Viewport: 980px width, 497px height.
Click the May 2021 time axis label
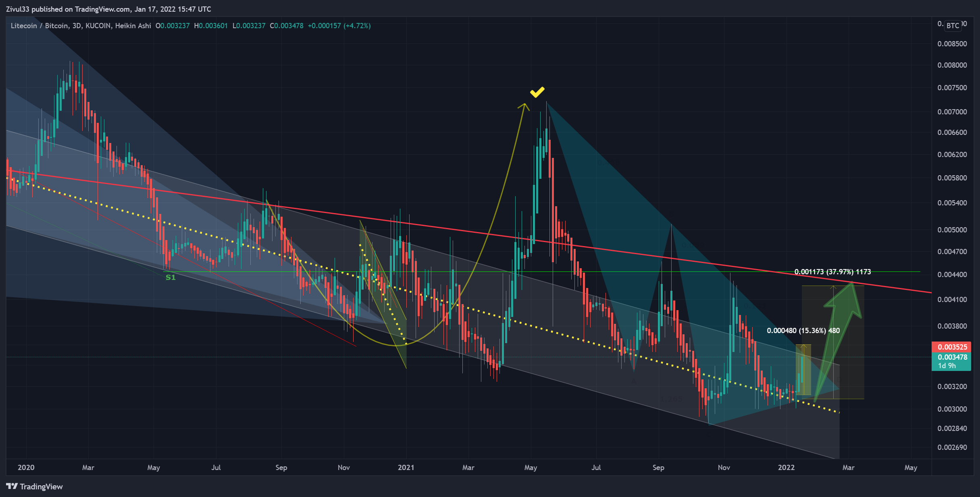[x=531, y=467]
